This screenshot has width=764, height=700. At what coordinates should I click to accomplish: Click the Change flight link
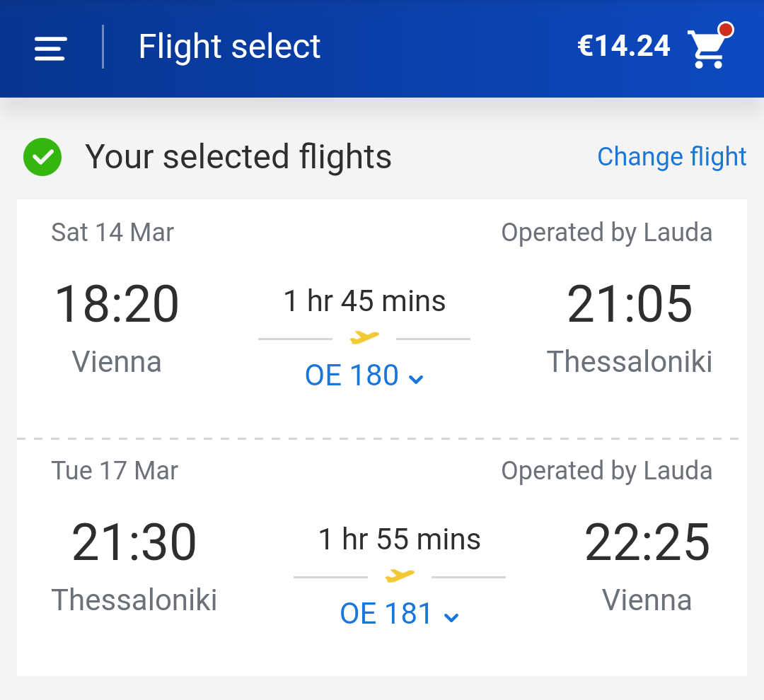point(672,157)
